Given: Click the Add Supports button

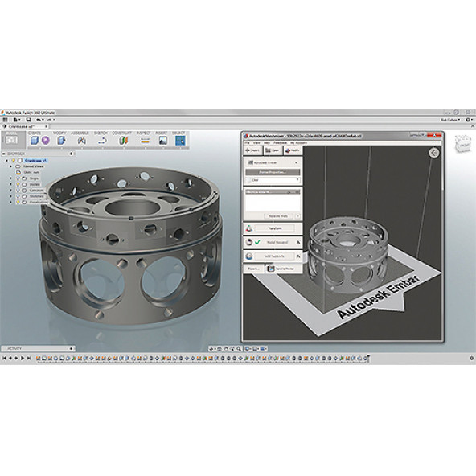Looking at the screenshot, I should [x=274, y=256].
